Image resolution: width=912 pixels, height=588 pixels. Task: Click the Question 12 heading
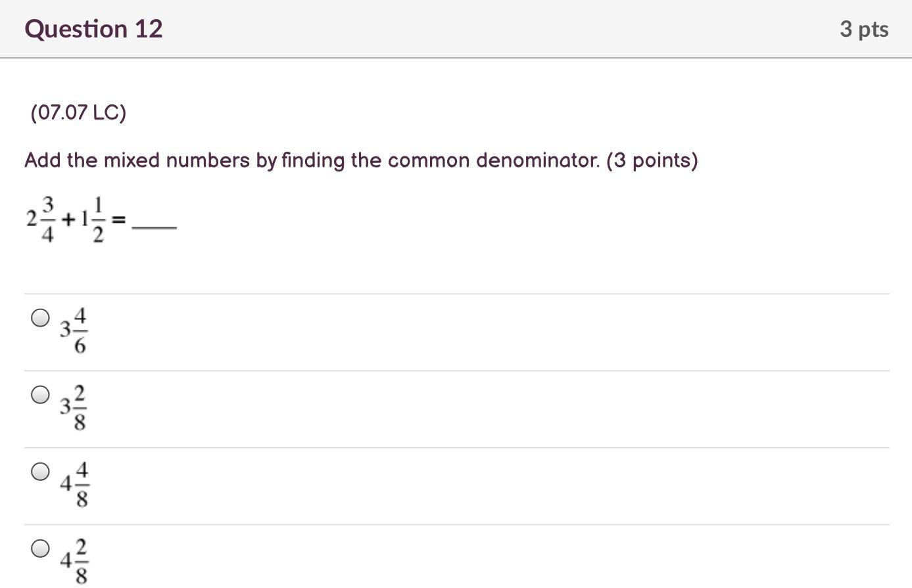pyautogui.click(x=93, y=29)
